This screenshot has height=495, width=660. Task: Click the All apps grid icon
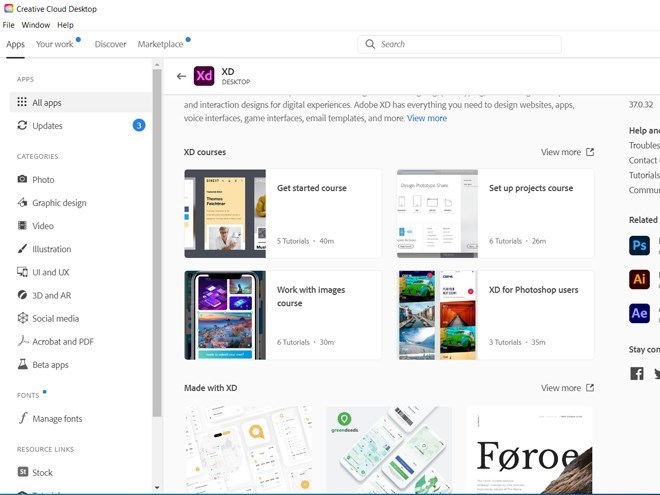22,102
